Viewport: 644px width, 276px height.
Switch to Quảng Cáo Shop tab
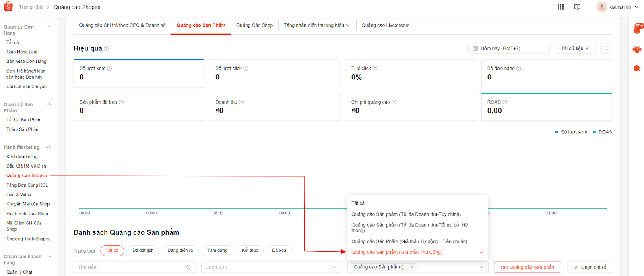pyautogui.click(x=254, y=25)
